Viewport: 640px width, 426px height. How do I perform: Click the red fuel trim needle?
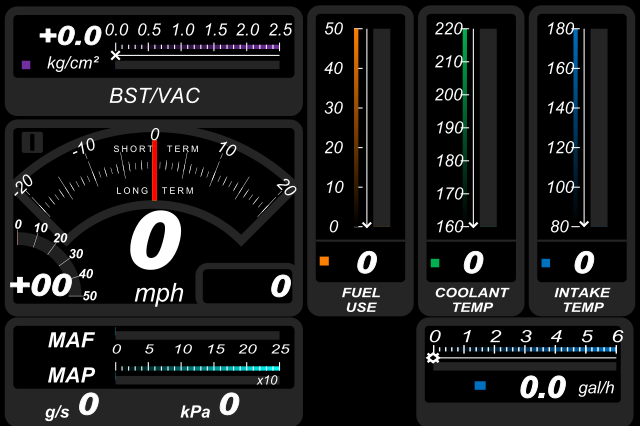pyautogui.click(x=155, y=171)
